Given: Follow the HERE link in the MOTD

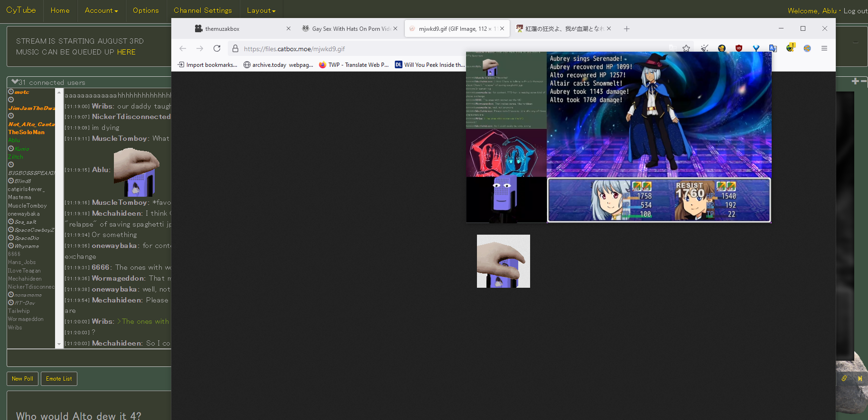Looking at the screenshot, I should [x=126, y=52].
